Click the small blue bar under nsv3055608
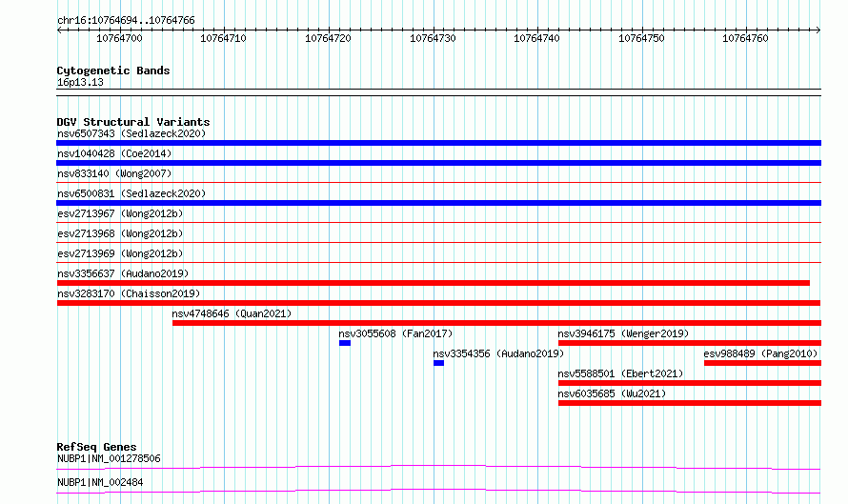Screen dimensions: 848x504 click(345, 343)
